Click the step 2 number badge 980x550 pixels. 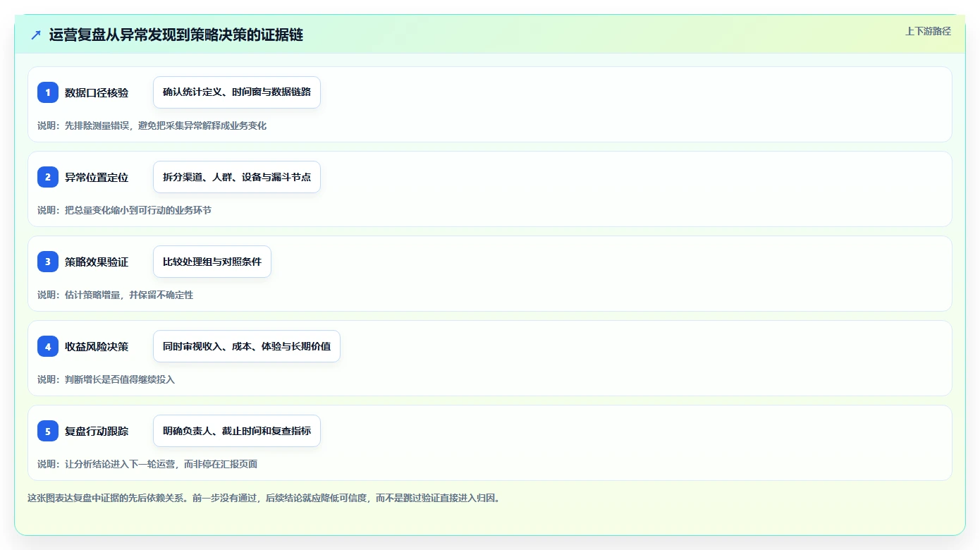(48, 177)
